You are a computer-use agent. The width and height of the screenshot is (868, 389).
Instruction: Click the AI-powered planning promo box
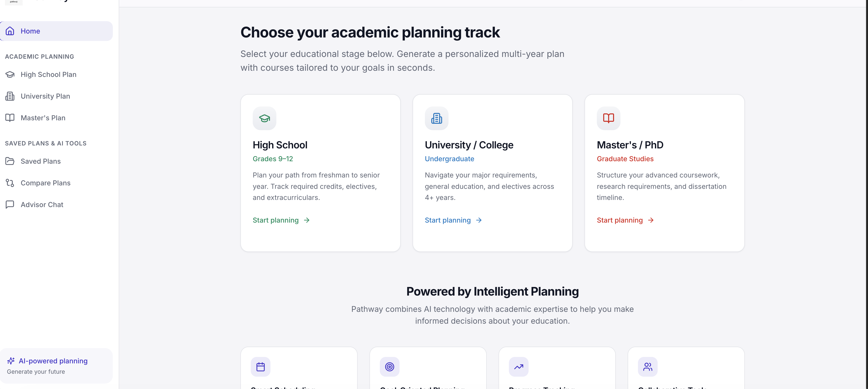(56, 366)
